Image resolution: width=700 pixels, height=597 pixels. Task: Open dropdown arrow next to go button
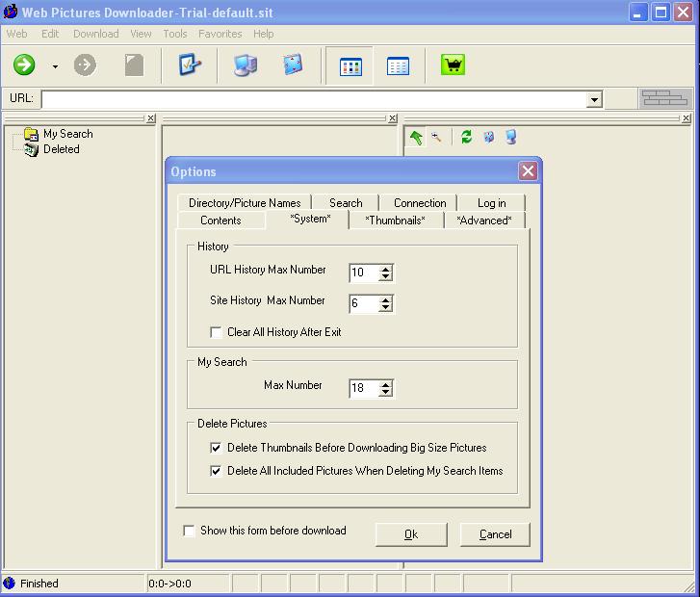[55, 66]
